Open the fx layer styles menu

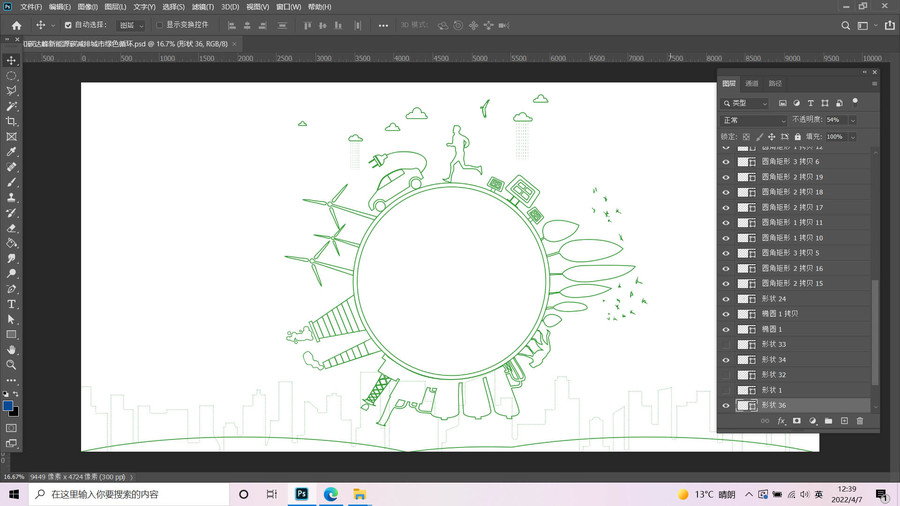pyautogui.click(x=781, y=421)
